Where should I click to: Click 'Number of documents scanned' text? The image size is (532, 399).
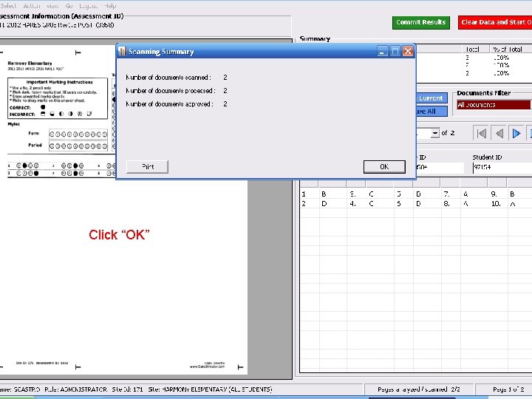click(168, 78)
